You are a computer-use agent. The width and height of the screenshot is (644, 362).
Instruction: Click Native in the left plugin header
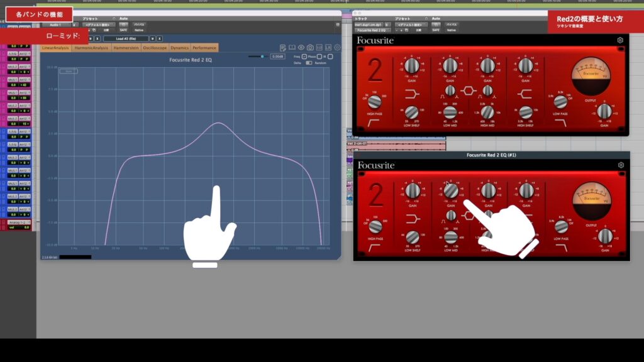click(x=139, y=30)
